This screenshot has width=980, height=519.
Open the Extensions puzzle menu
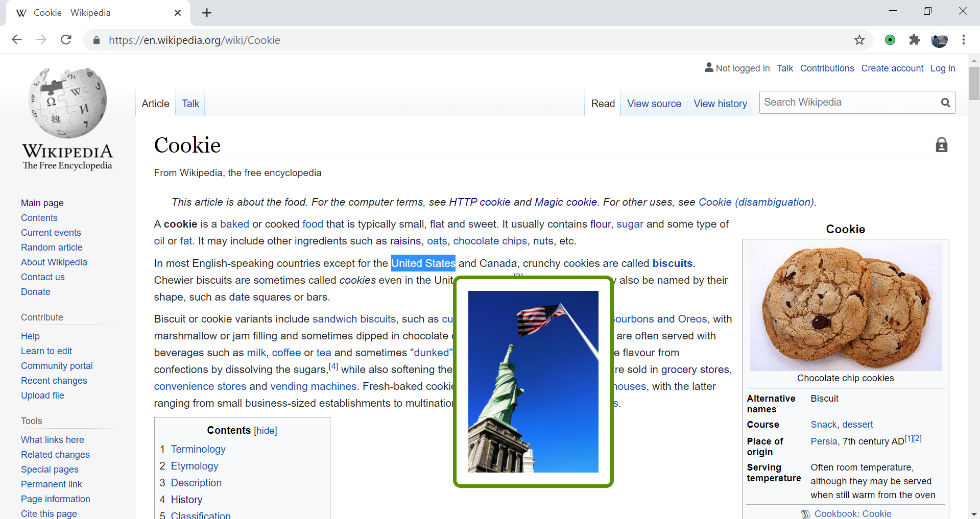[915, 40]
